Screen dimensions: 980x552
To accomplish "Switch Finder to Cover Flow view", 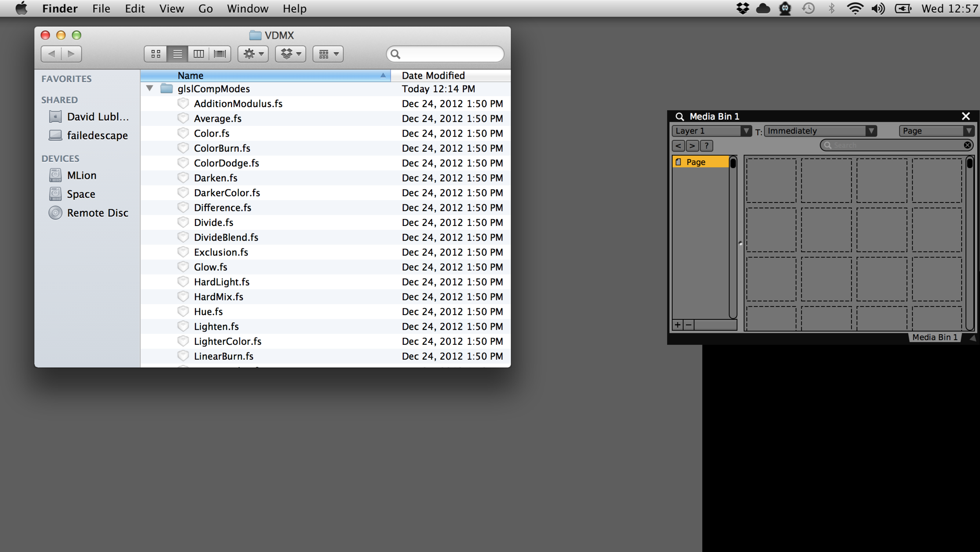I will click(x=220, y=54).
